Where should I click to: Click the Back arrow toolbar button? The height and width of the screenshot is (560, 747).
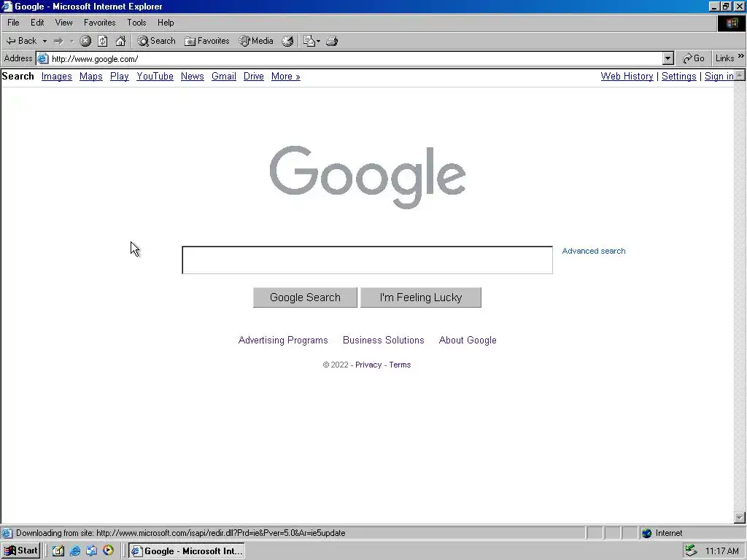point(21,41)
